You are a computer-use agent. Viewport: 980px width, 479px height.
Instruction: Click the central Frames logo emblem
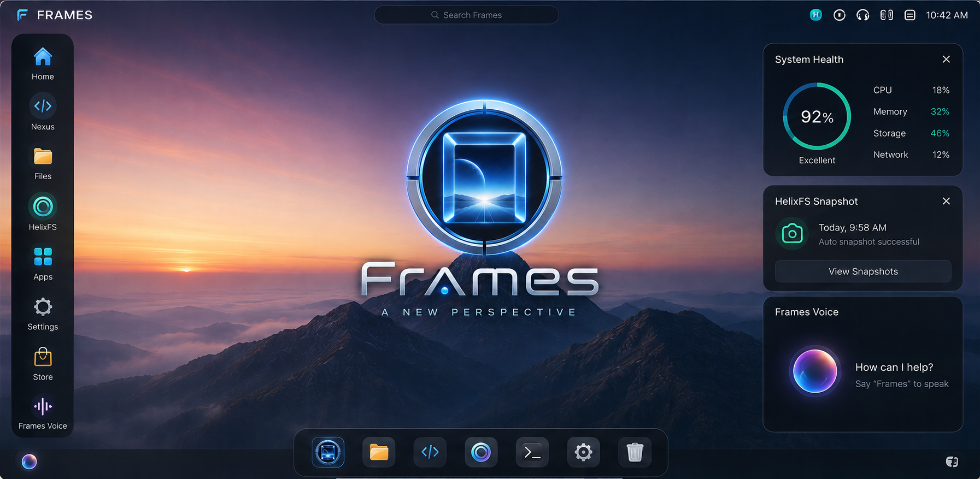click(485, 178)
